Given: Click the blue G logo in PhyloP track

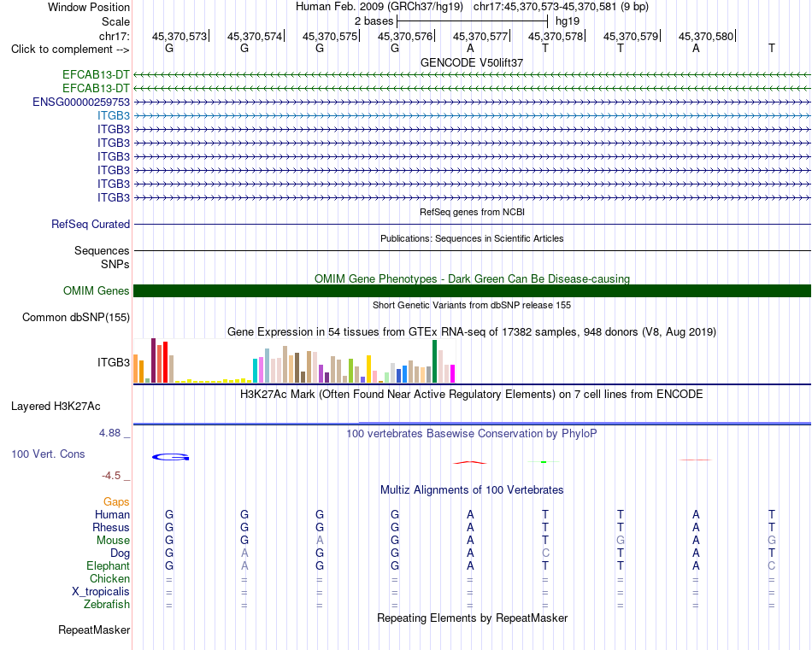Looking at the screenshot, I should [170, 457].
